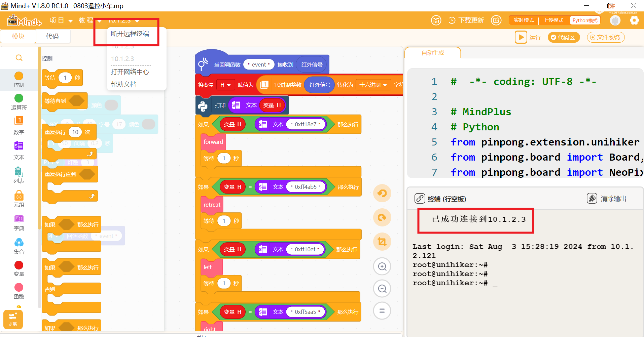
Task: Zoom out the block workspace
Action: 382,289
